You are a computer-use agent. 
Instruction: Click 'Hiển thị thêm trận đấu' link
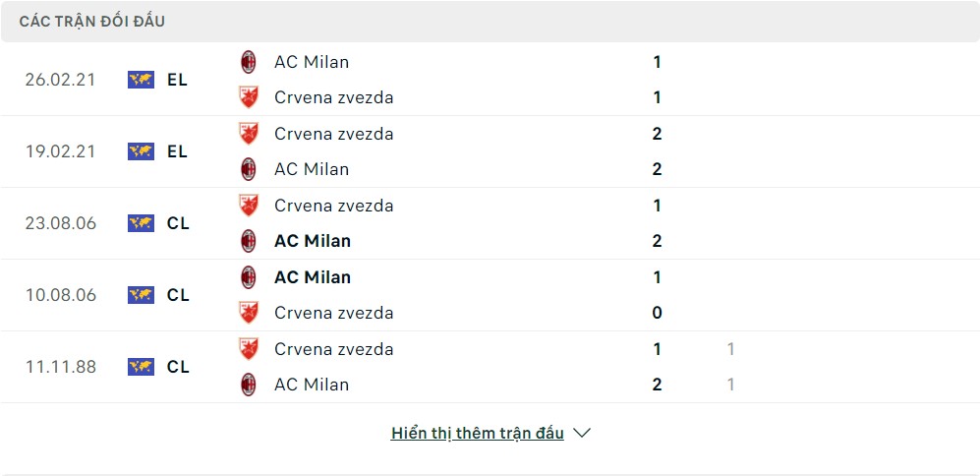477,433
